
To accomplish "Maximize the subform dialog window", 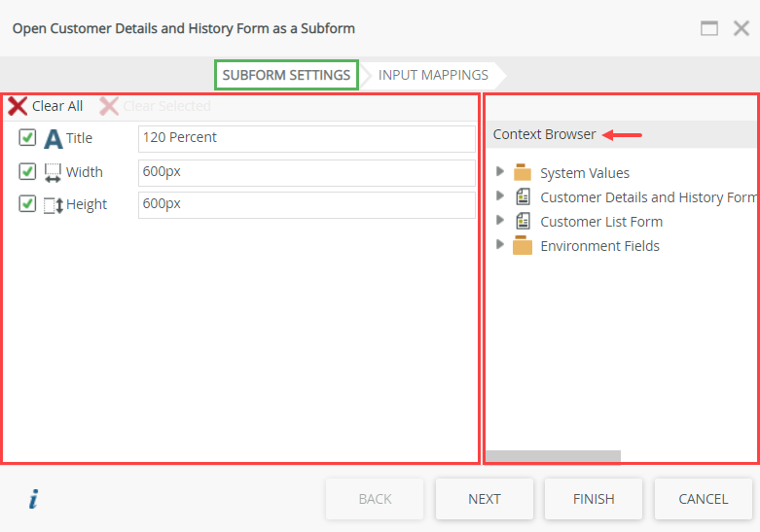I will pos(709,28).
